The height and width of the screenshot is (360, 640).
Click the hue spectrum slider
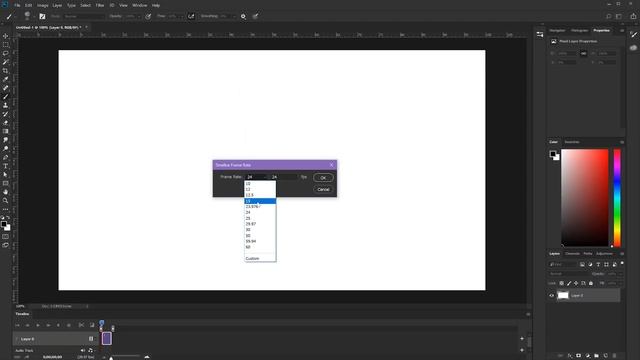(x=617, y=198)
